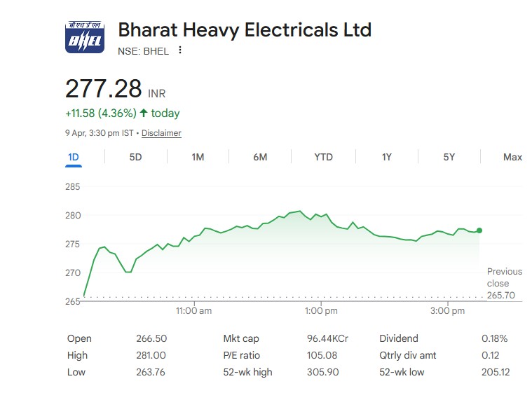This screenshot has height=400, width=532.
Task: Select the 1D time range tab
Action: point(74,157)
